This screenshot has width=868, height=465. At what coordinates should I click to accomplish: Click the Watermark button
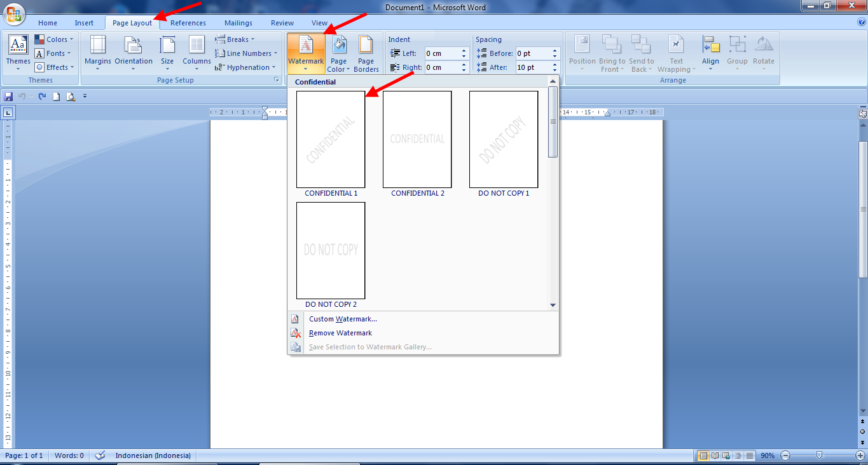[306, 53]
